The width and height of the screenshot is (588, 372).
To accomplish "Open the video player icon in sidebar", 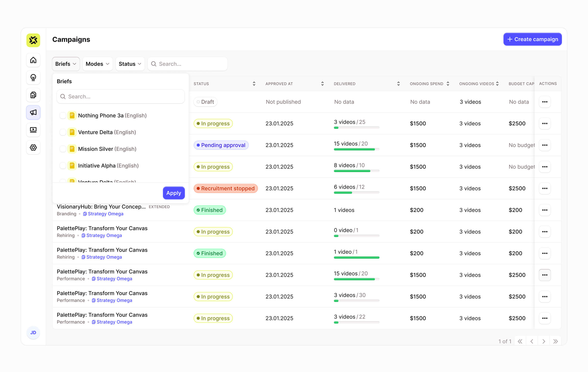I will tap(33, 130).
